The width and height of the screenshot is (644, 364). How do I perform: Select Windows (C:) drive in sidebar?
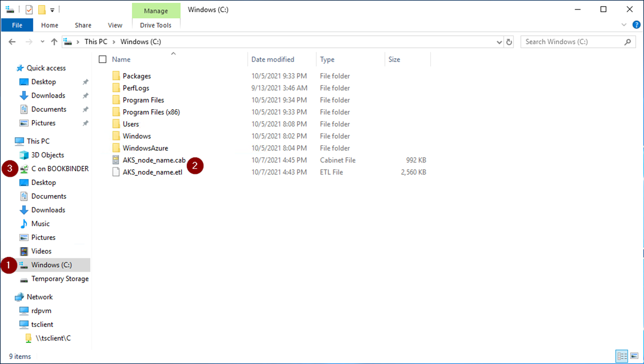tap(52, 265)
